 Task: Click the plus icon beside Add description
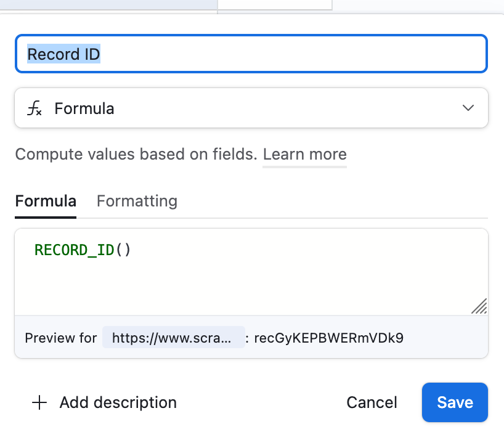(39, 403)
